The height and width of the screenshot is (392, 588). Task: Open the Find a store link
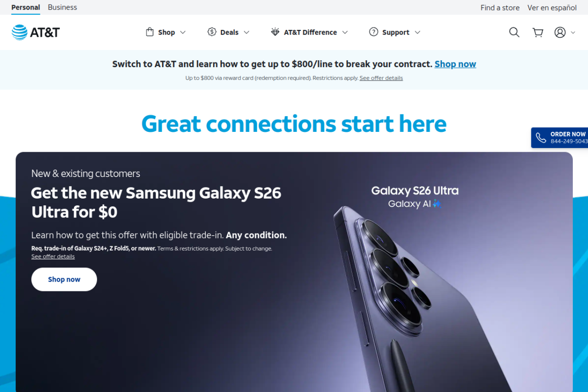pyautogui.click(x=500, y=7)
